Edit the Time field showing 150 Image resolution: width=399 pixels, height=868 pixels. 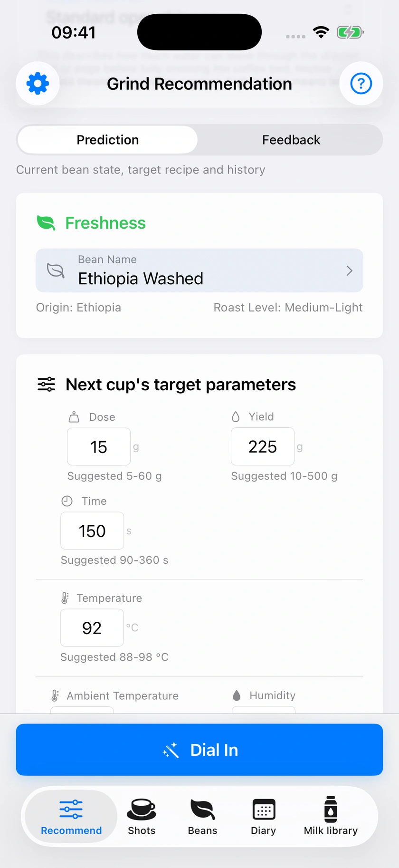click(92, 531)
